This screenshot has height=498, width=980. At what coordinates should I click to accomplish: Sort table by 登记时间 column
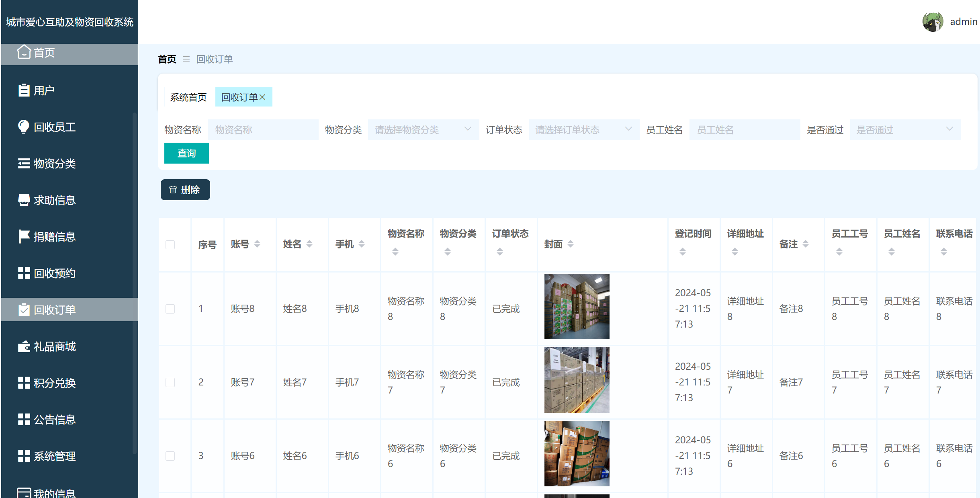click(683, 251)
